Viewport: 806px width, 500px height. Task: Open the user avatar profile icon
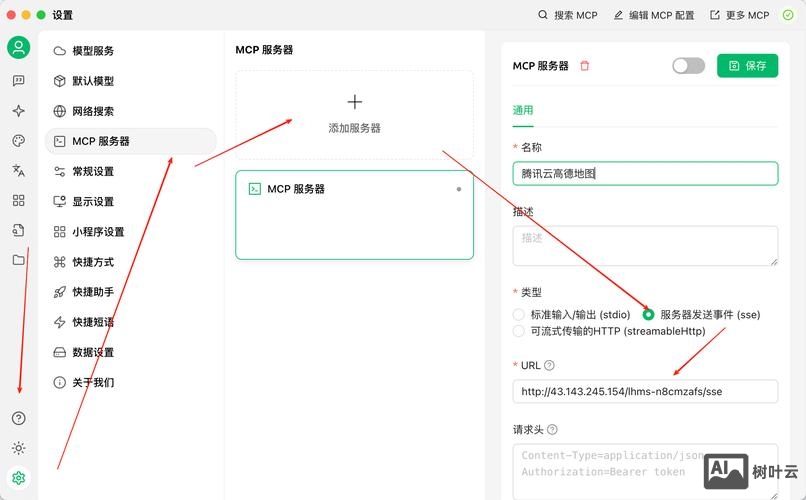[19, 47]
